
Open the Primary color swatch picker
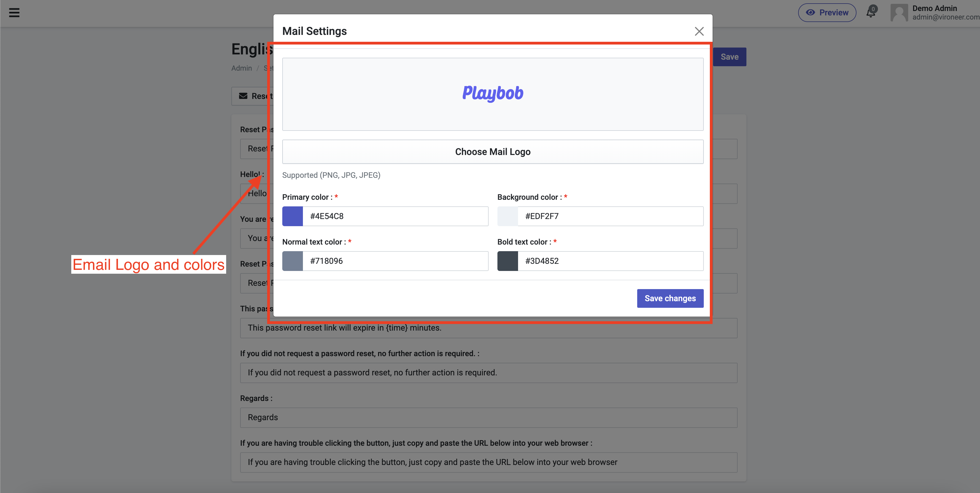[x=292, y=216]
